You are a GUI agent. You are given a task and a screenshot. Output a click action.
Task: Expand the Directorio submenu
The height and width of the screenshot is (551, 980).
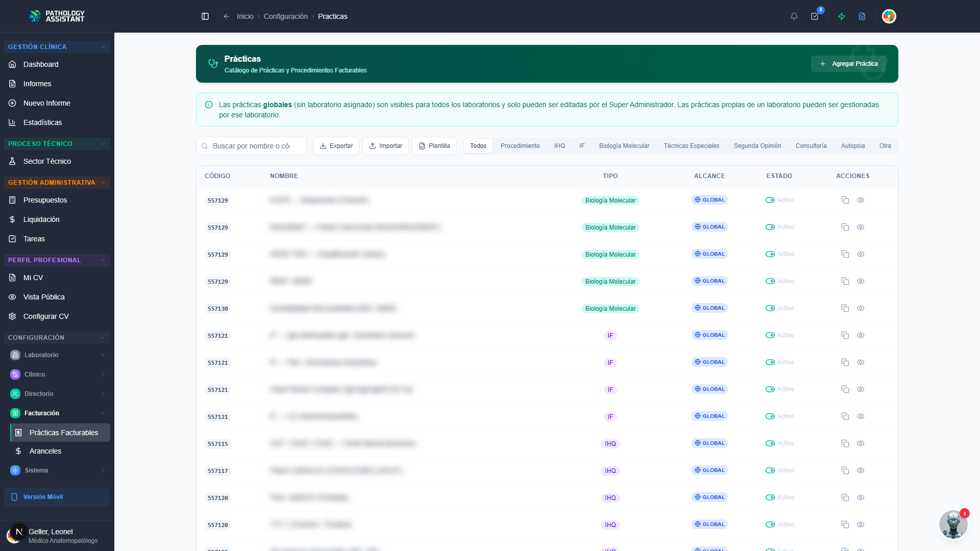pos(57,394)
